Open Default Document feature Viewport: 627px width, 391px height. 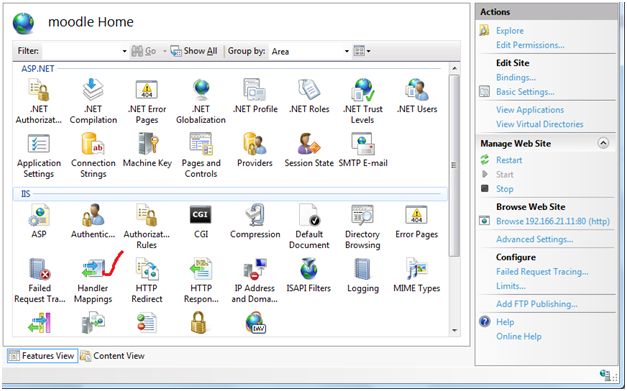pos(309,226)
